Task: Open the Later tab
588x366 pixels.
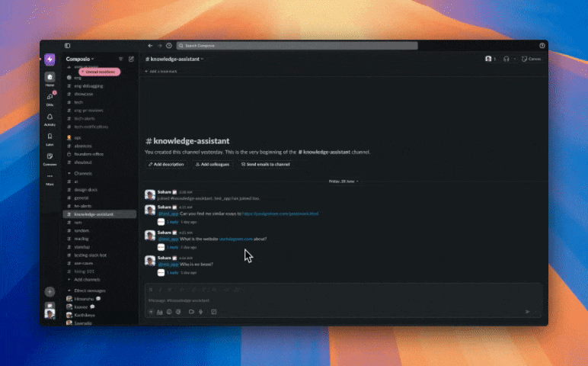Action: pos(50,139)
